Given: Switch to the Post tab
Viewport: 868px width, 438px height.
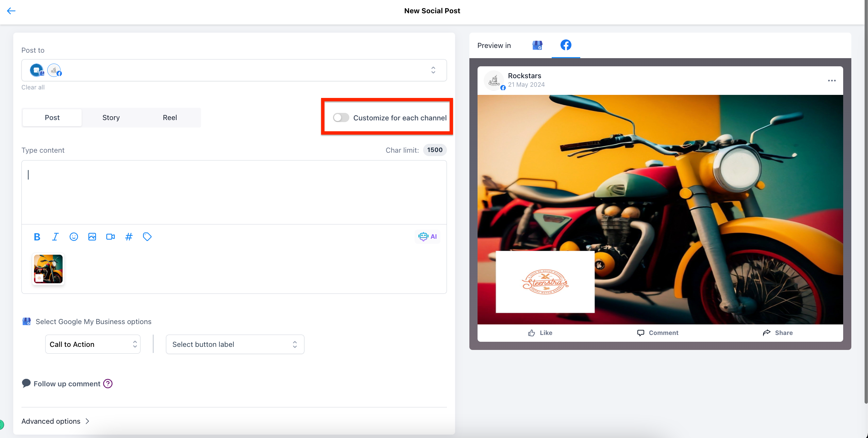Looking at the screenshot, I should pyautogui.click(x=52, y=117).
